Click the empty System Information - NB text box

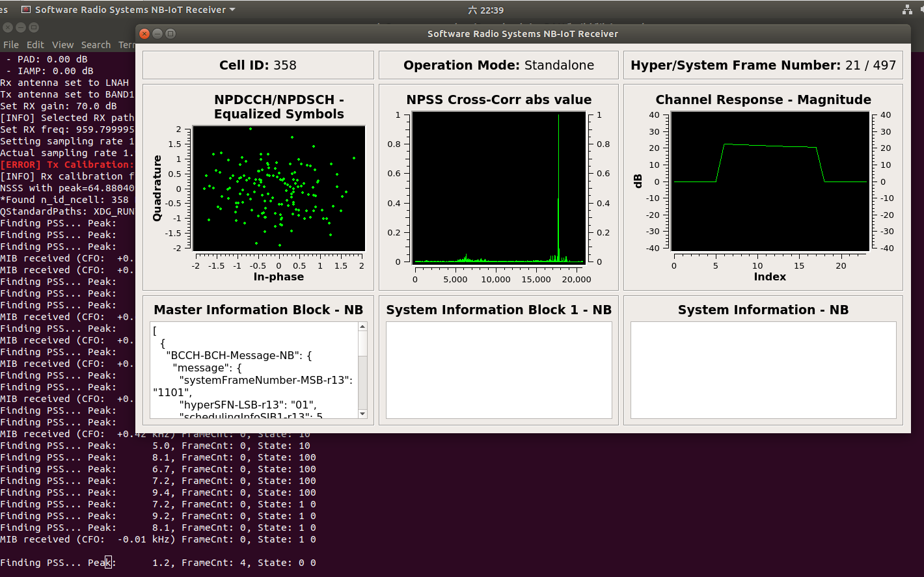point(763,370)
